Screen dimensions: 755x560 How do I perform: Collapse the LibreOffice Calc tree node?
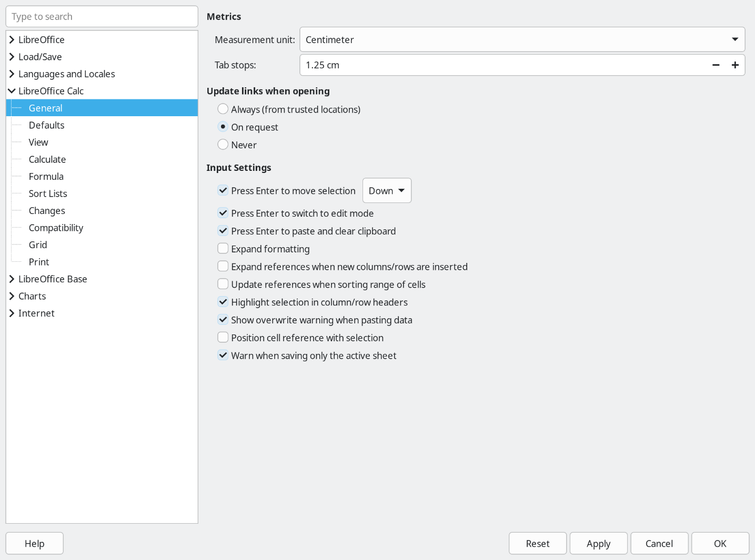(x=12, y=91)
